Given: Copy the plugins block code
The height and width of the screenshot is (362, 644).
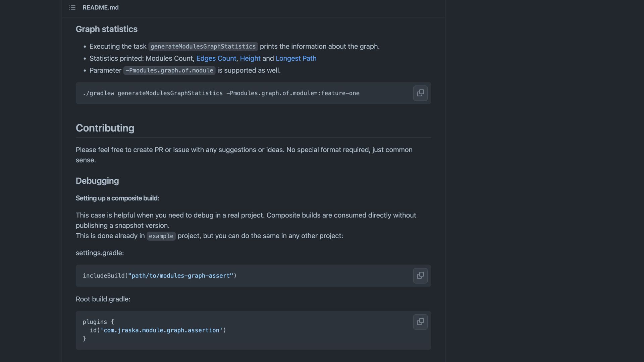Looking at the screenshot, I should point(420,322).
